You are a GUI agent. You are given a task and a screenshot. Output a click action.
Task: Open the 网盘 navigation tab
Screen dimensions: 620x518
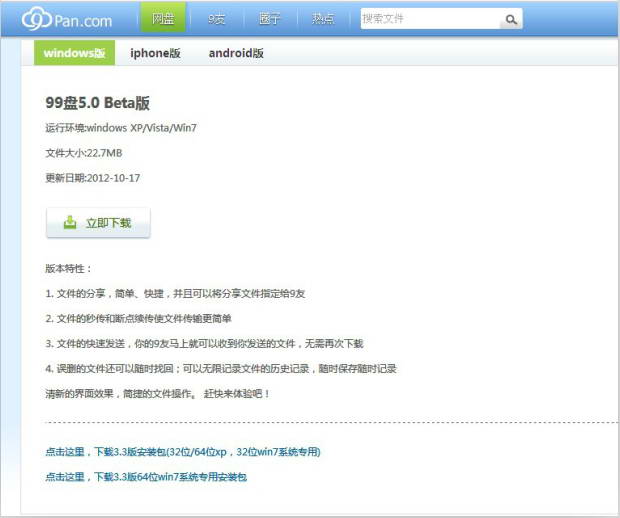tap(163, 18)
